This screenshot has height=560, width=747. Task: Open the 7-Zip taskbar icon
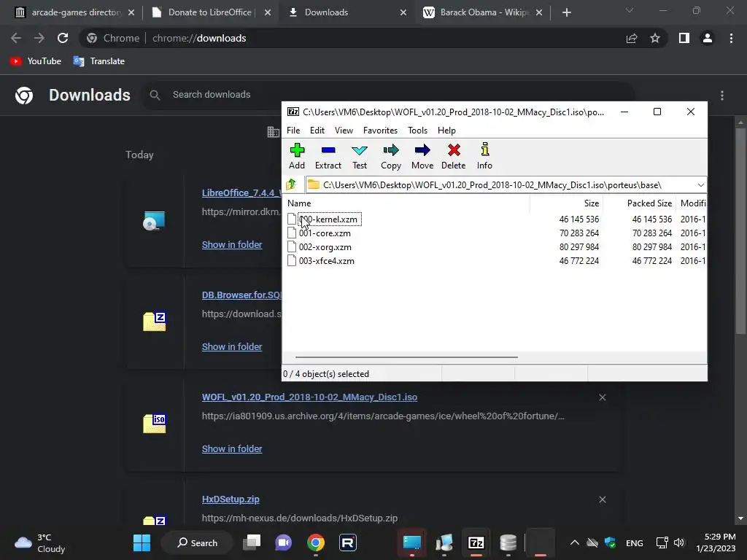tap(476, 542)
